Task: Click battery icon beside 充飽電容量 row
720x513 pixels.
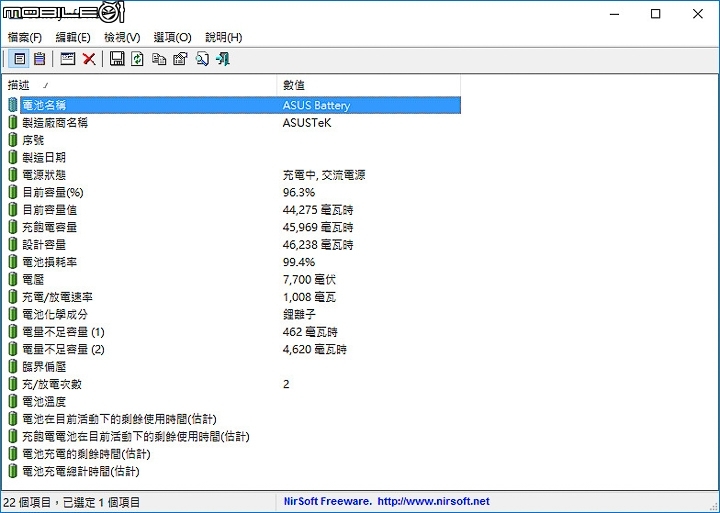Action: click(13, 227)
